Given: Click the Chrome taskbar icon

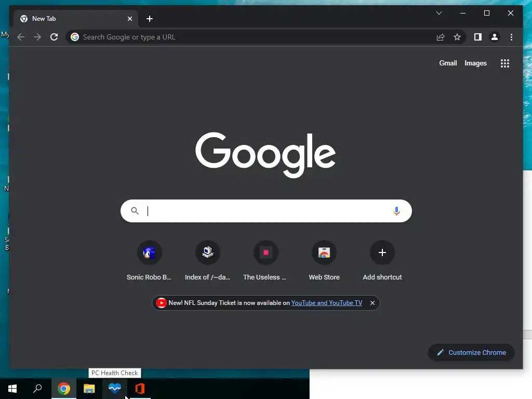Looking at the screenshot, I should [64, 389].
